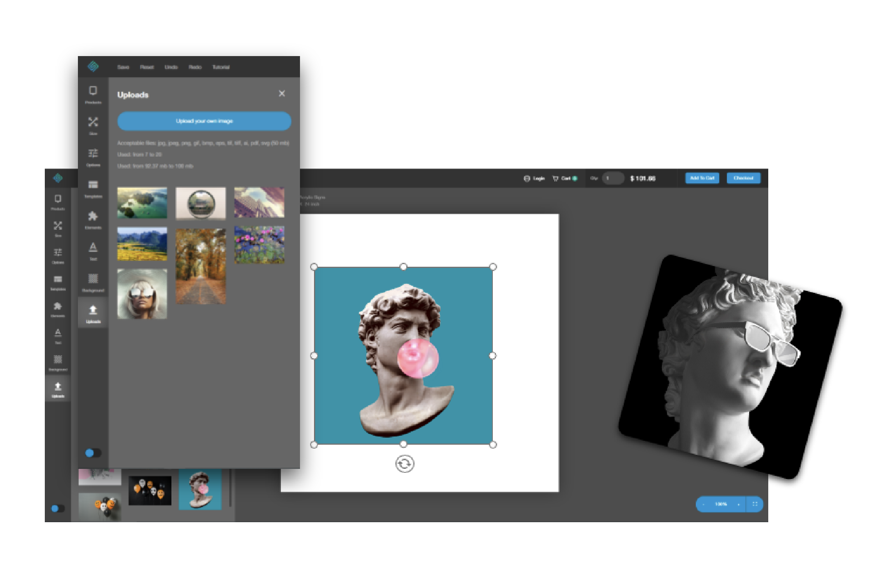Click the top-middle resize handle of selected image
This screenshot has height=588, width=875.
click(404, 267)
